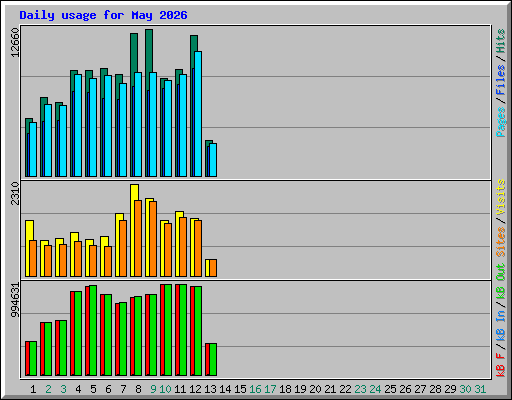The height and width of the screenshot is (400, 512).
Task: Click the orange sites bar for day 6
Action: [108, 261]
